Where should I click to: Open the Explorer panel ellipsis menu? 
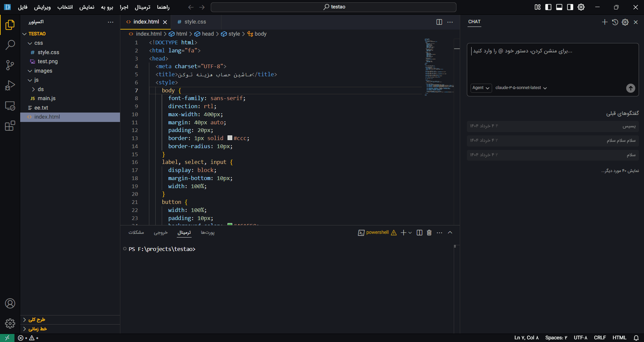(111, 22)
